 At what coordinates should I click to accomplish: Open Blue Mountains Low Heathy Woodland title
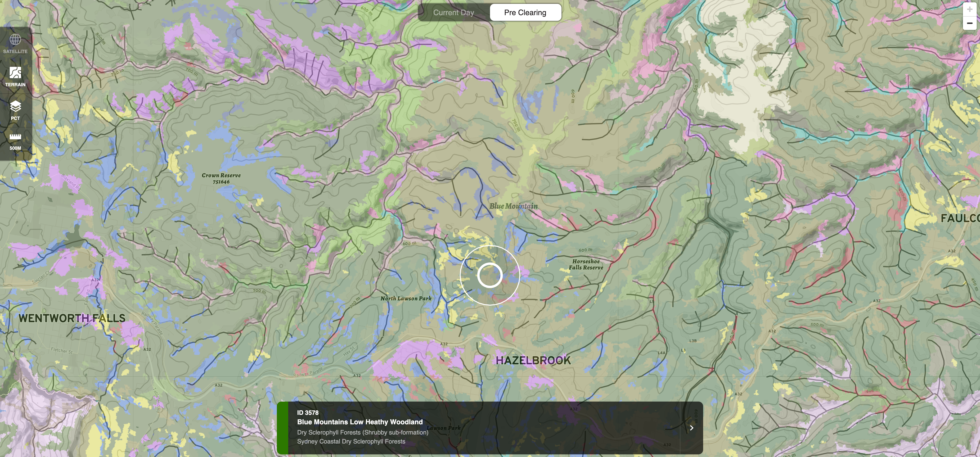360,422
